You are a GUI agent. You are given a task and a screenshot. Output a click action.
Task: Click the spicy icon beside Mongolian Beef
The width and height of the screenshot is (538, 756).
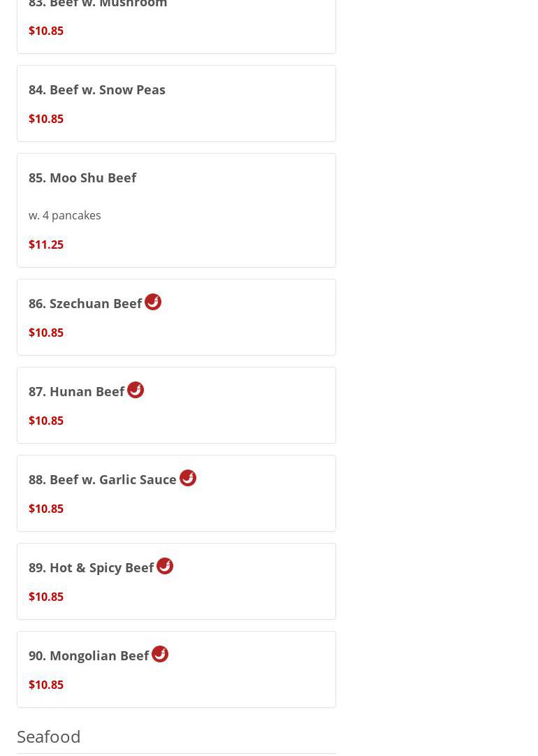point(160,654)
